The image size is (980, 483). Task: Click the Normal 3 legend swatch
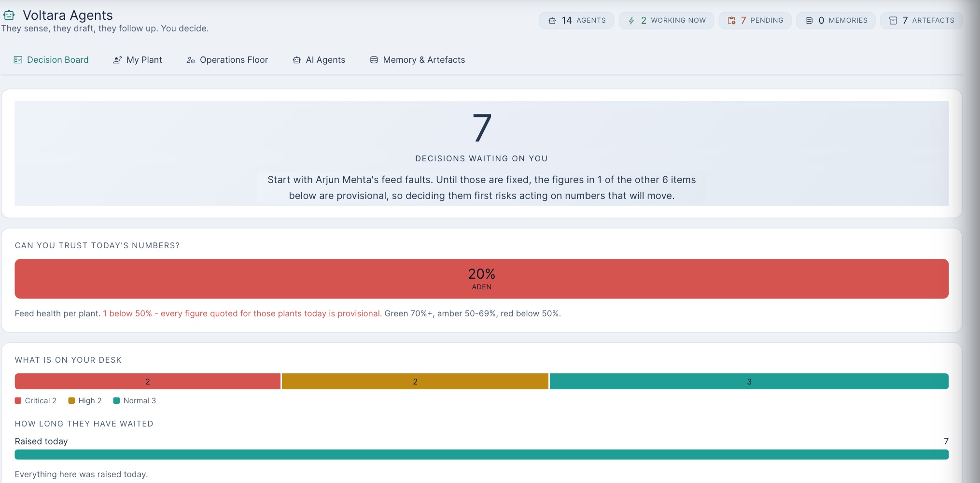116,400
